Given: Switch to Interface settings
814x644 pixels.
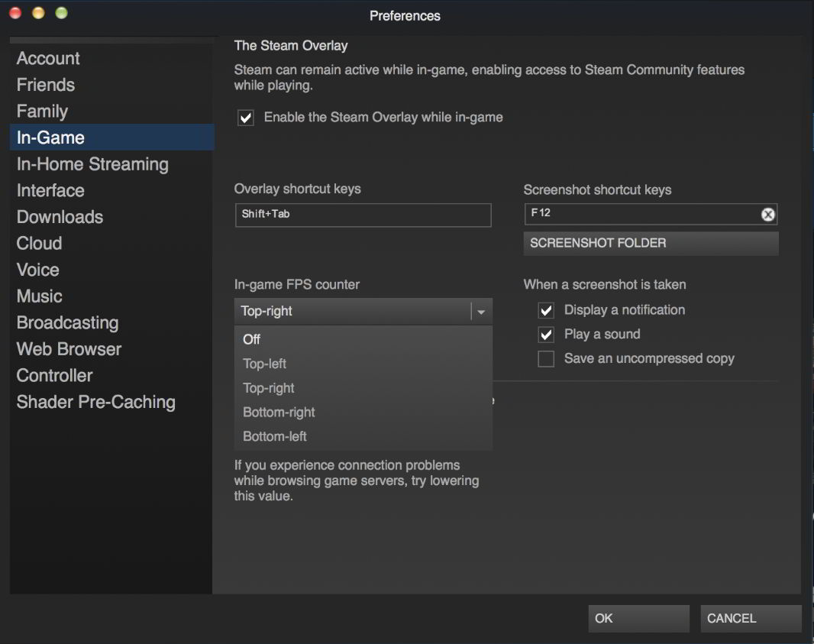Looking at the screenshot, I should (111, 191).
